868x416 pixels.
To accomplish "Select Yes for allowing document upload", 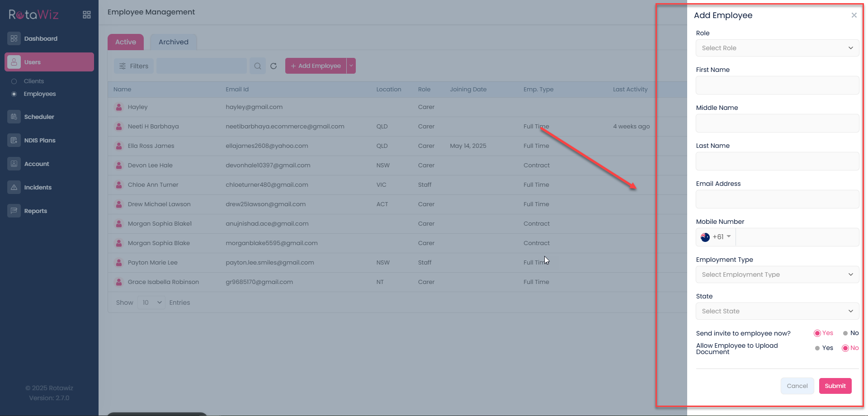I will coord(817,348).
